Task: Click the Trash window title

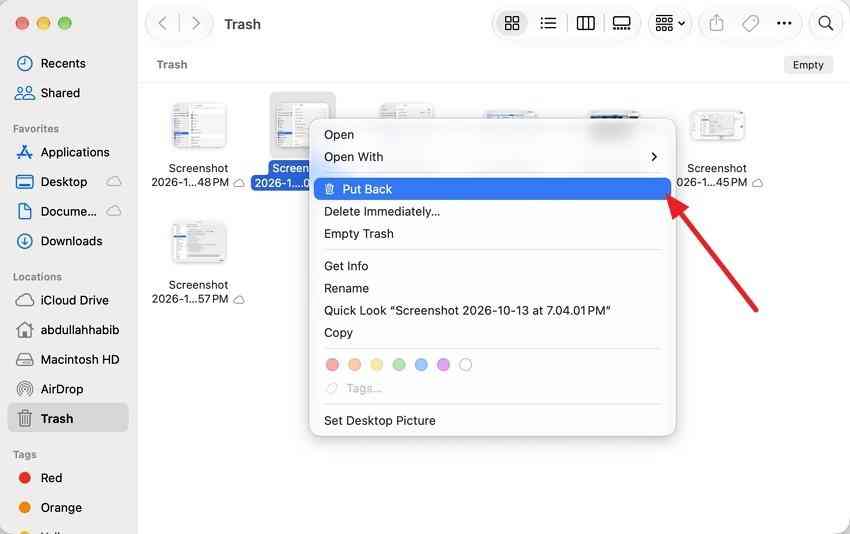Action: click(x=242, y=24)
